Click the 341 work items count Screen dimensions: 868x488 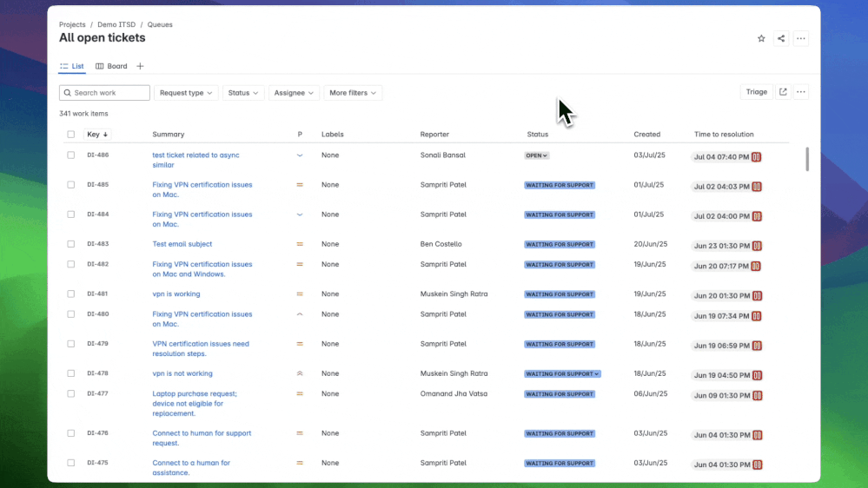pos(83,114)
